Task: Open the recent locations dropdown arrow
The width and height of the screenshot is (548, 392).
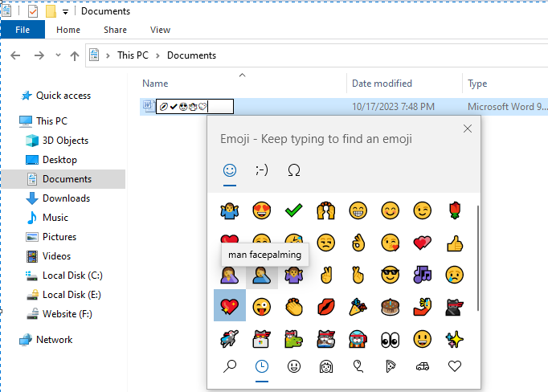Action: click(x=58, y=55)
